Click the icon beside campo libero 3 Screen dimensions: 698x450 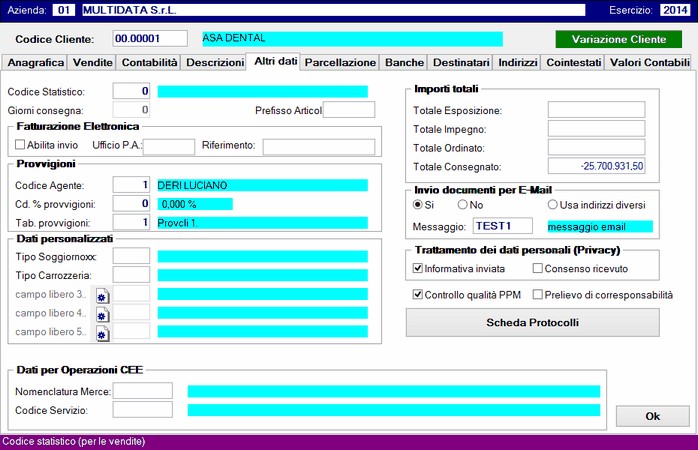102,294
